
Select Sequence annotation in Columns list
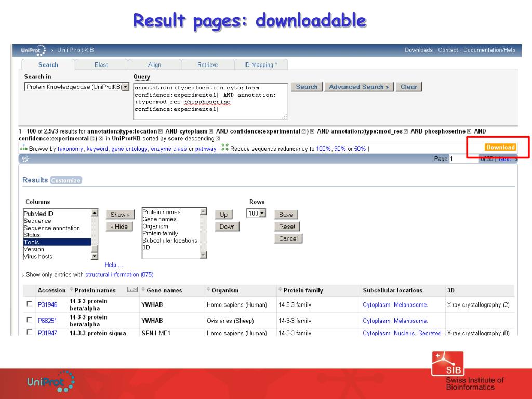tap(51, 228)
